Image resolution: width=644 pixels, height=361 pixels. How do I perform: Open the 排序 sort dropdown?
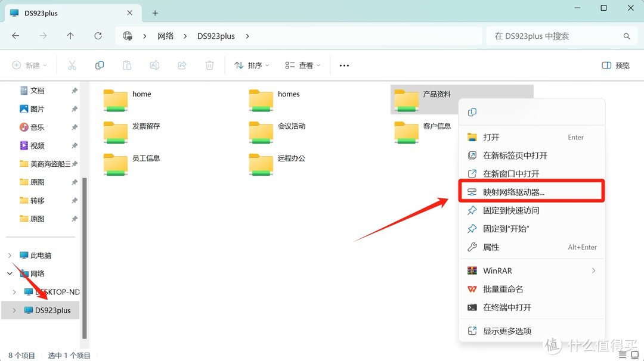(x=251, y=65)
